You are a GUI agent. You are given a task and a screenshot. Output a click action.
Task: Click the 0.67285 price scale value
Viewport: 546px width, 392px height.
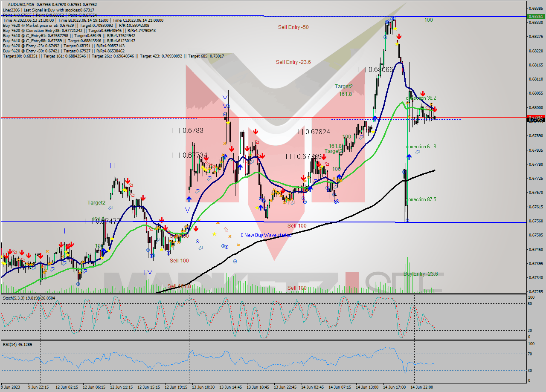pos(536,292)
